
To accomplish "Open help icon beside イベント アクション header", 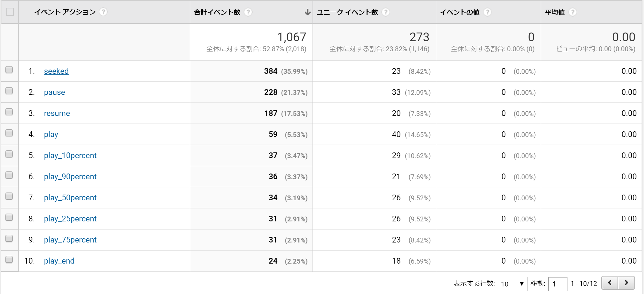I will [103, 12].
